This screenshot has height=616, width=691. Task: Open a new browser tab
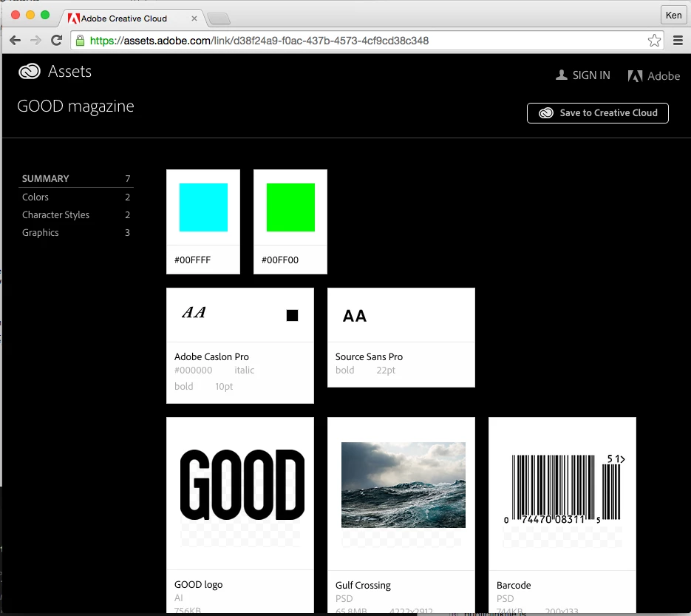click(219, 18)
